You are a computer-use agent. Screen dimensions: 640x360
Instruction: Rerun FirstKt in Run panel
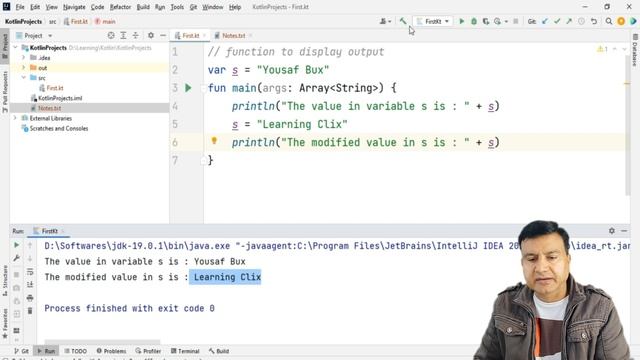[16, 245]
